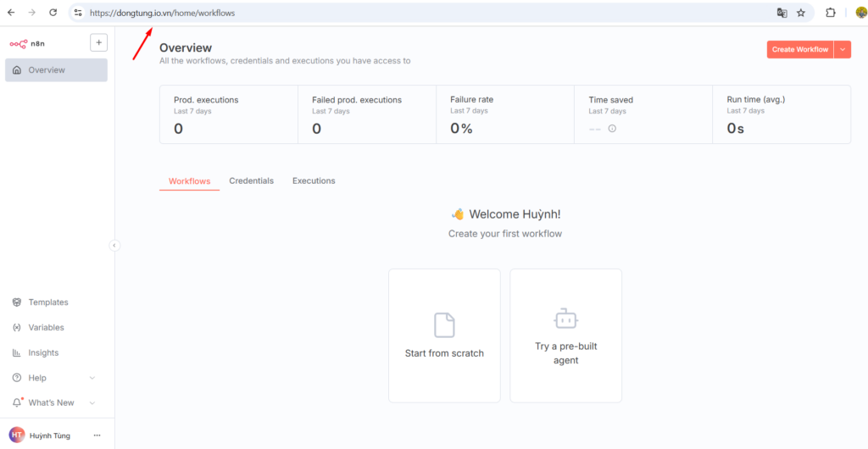This screenshot has height=449, width=868.
Task: Click the Time saved info icon
Action: click(x=612, y=129)
